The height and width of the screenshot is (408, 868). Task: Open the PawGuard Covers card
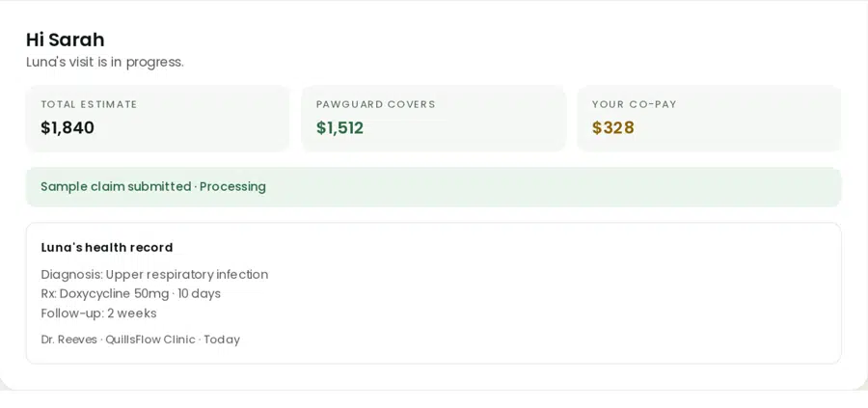[x=433, y=119]
